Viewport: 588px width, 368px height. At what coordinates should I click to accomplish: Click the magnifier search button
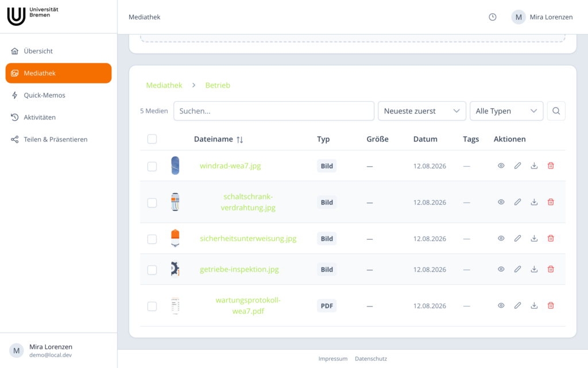click(556, 111)
